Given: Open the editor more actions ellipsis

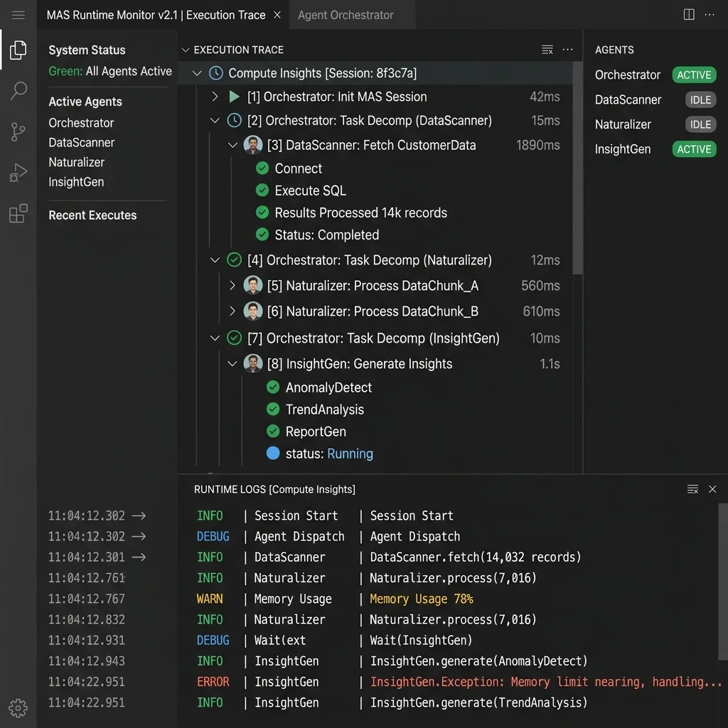Looking at the screenshot, I should coord(710,15).
